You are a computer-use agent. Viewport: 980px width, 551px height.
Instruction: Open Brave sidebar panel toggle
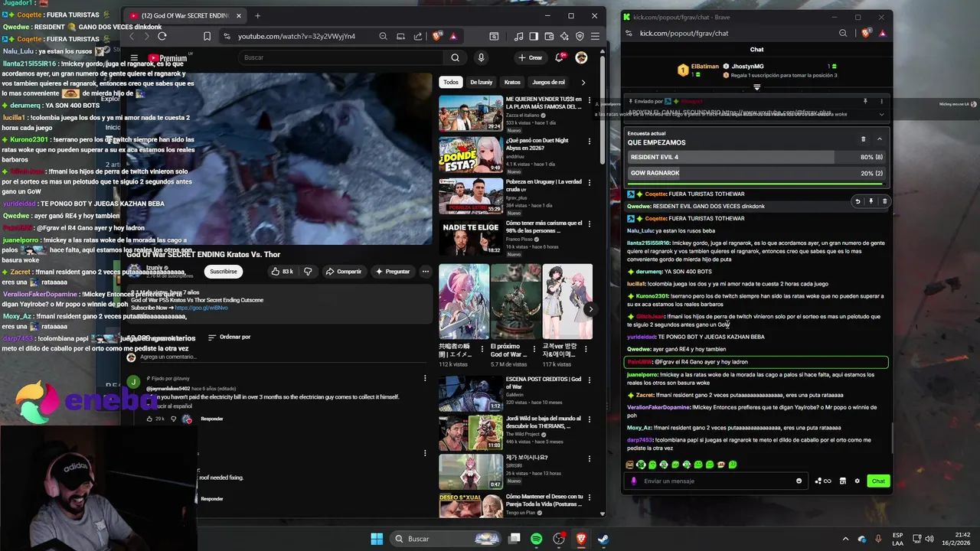pos(534,36)
